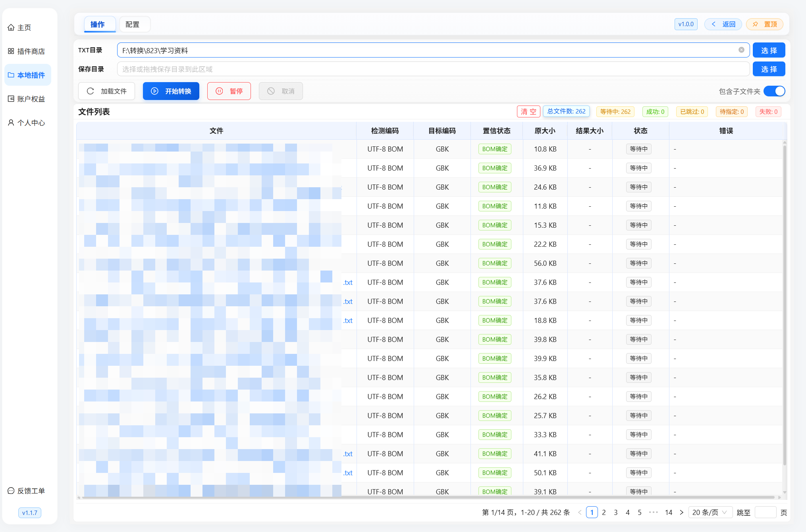Go to page 3
The height and width of the screenshot is (532, 806).
click(616, 512)
